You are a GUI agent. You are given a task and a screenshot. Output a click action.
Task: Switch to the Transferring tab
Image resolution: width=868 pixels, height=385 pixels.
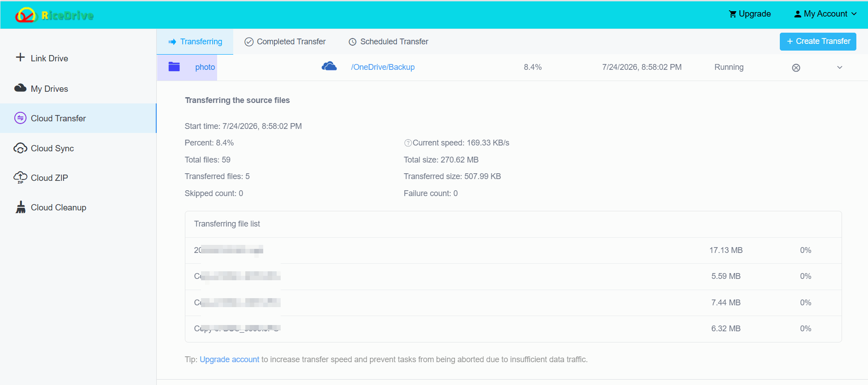(x=195, y=42)
